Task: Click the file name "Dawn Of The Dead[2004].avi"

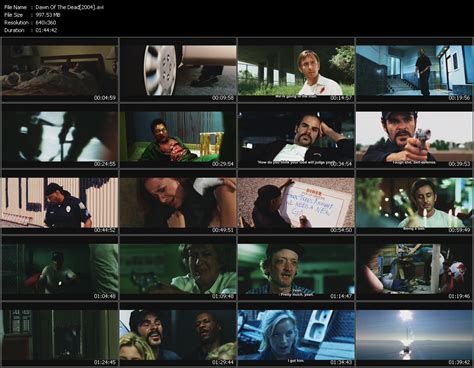Action: [x=70, y=7]
